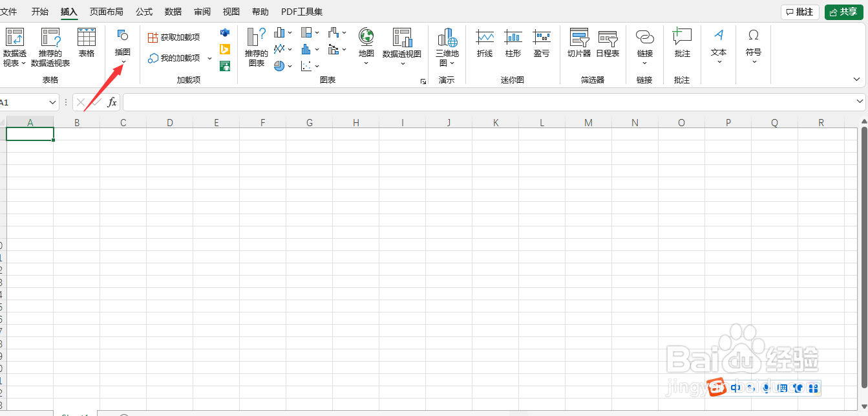Click the fx insert function button
Screen dimensions: 868x416
112,102
